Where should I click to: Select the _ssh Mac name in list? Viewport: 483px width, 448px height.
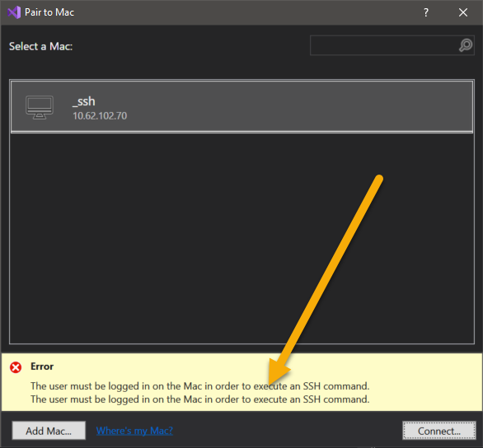84,101
